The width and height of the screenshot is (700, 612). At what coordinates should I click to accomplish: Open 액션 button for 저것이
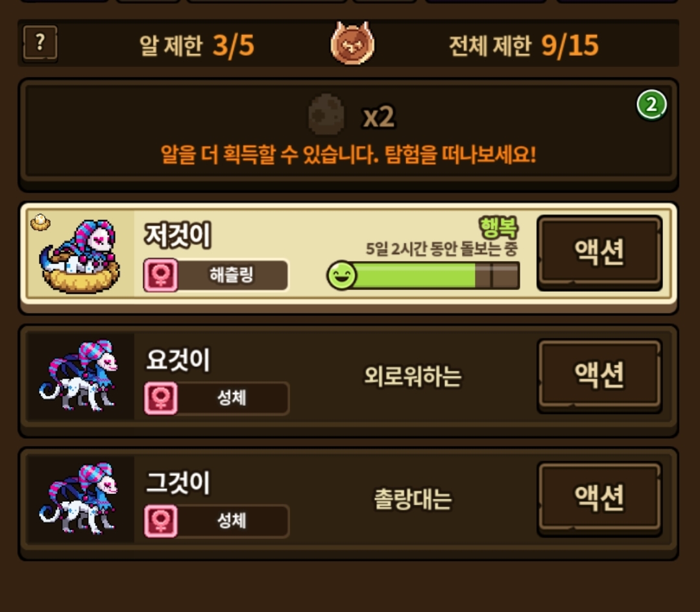click(599, 252)
